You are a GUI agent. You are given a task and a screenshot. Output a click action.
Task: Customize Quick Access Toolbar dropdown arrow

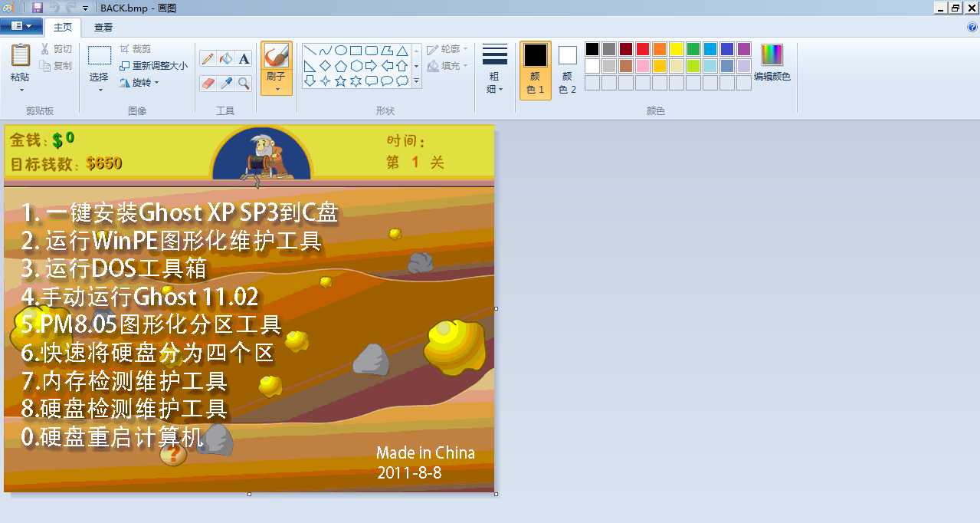[85, 8]
